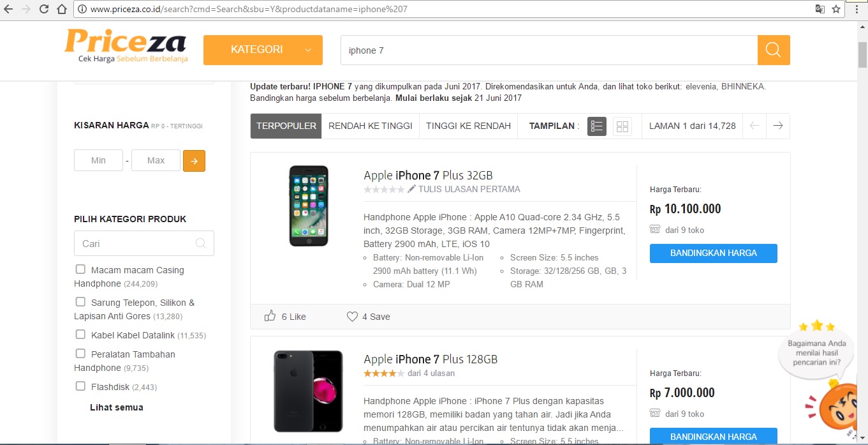Check the Flashdisk category box
Screen dimensions: 868x445
pyautogui.click(x=80, y=386)
